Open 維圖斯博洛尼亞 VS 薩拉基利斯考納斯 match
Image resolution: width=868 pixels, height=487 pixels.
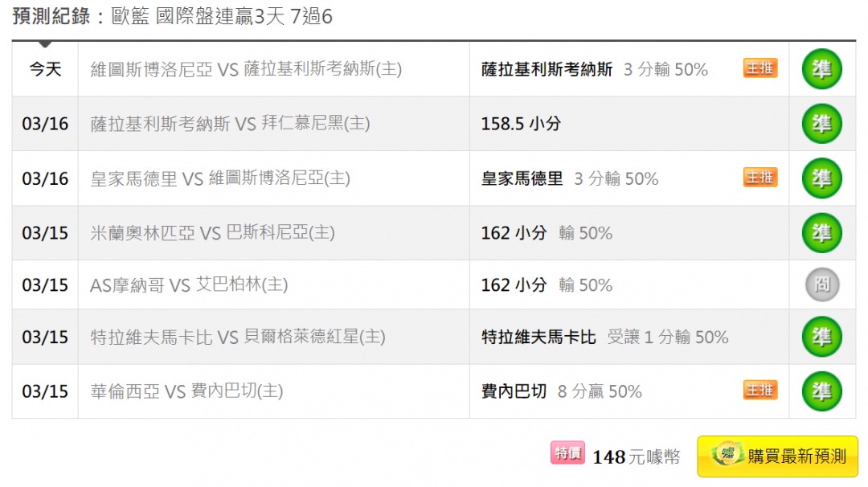(x=247, y=69)
